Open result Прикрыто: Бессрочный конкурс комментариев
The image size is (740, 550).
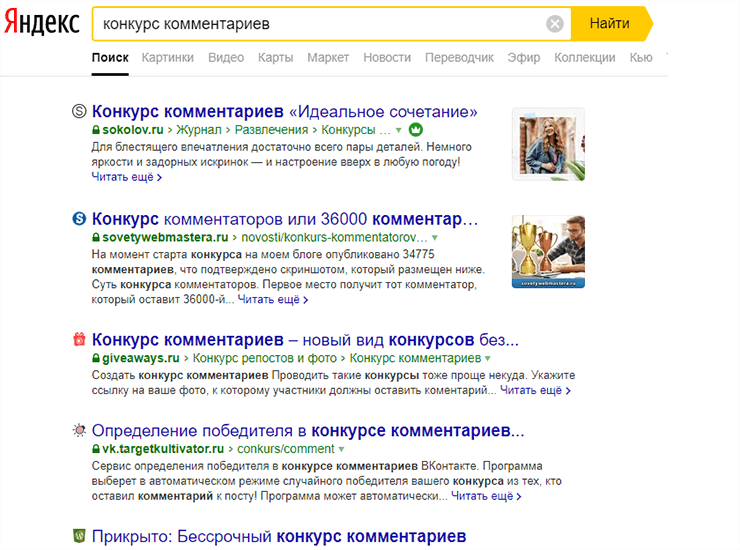(x=279, y=536)
